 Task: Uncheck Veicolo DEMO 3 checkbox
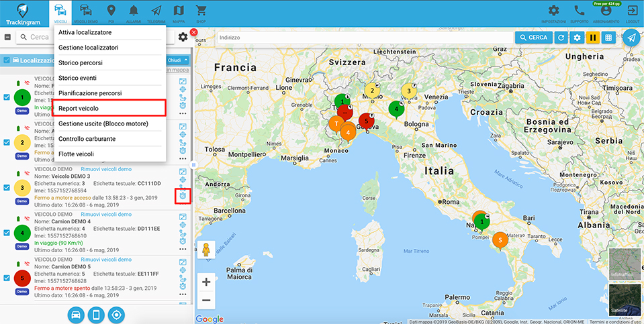coord(7,187)
